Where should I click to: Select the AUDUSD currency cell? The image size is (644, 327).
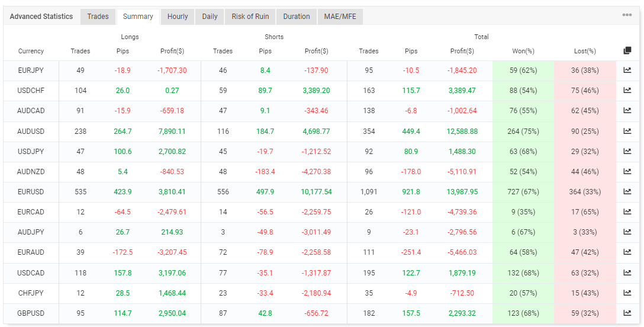[x=31, y=132]
